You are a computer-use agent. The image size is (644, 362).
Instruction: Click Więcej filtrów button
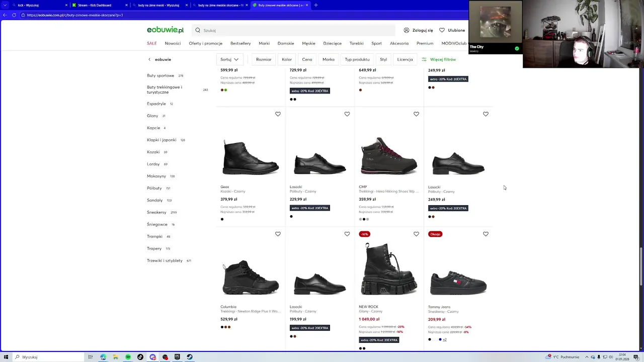tap(439, 59)
